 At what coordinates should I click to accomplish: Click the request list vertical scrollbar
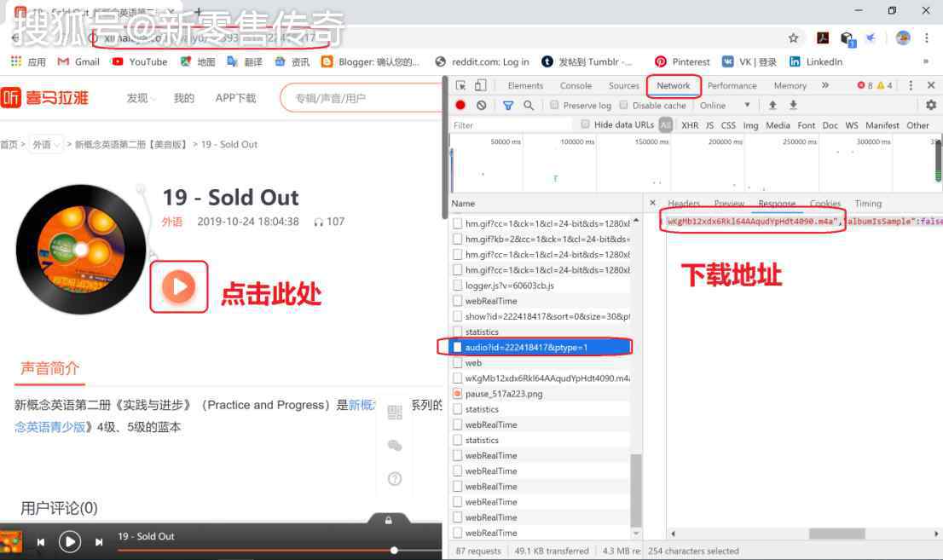pyautogui.click(x=636, y=490)
